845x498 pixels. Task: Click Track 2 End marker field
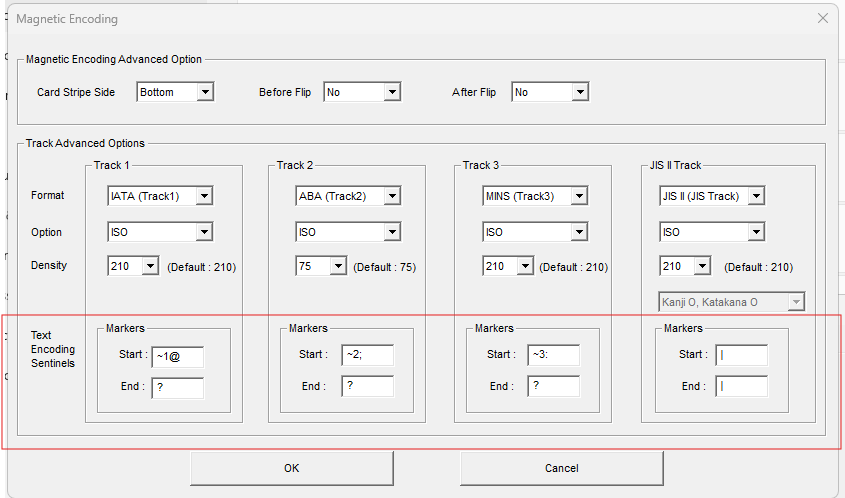point(368,386)
